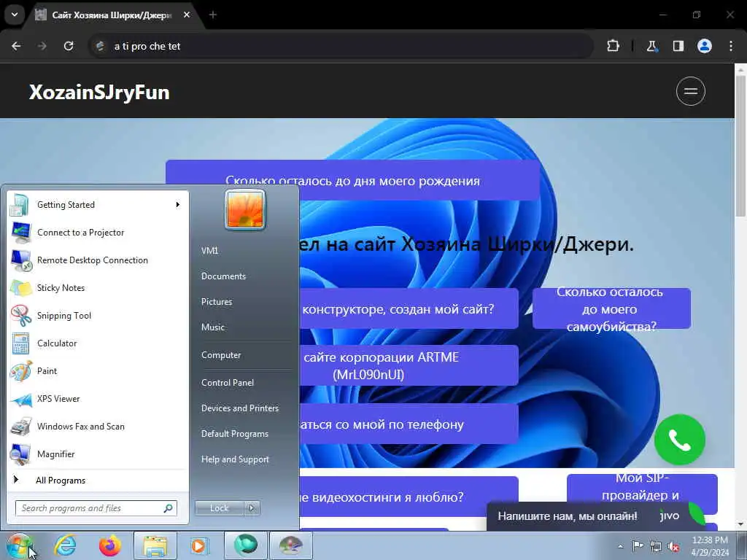The width and height of the screenshot is (747, 560).
Task: Click the browser address bar
Action: coord(341,46)
